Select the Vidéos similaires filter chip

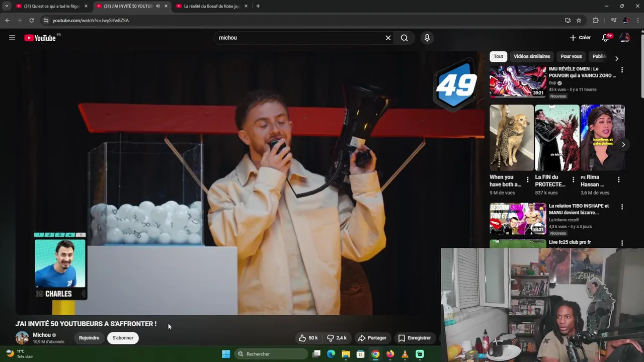click(532, 56)
